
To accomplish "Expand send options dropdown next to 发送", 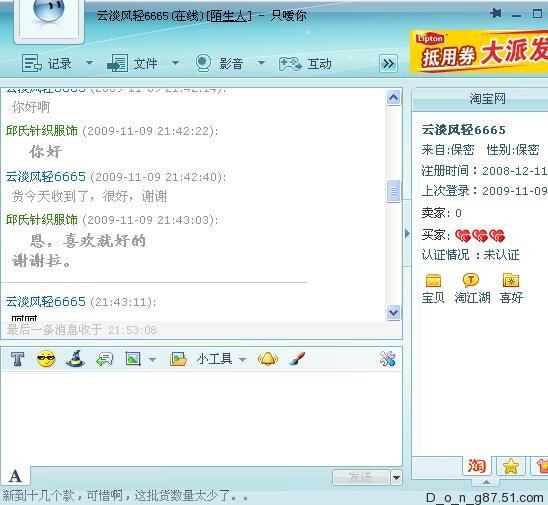I will 396,477.
